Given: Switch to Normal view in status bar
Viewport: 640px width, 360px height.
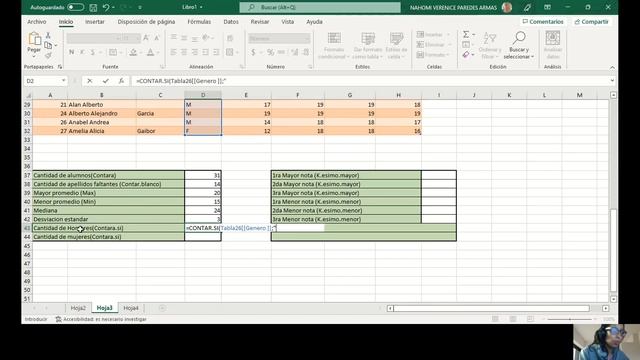Looking at the screenshot, I should click(495, 319).
